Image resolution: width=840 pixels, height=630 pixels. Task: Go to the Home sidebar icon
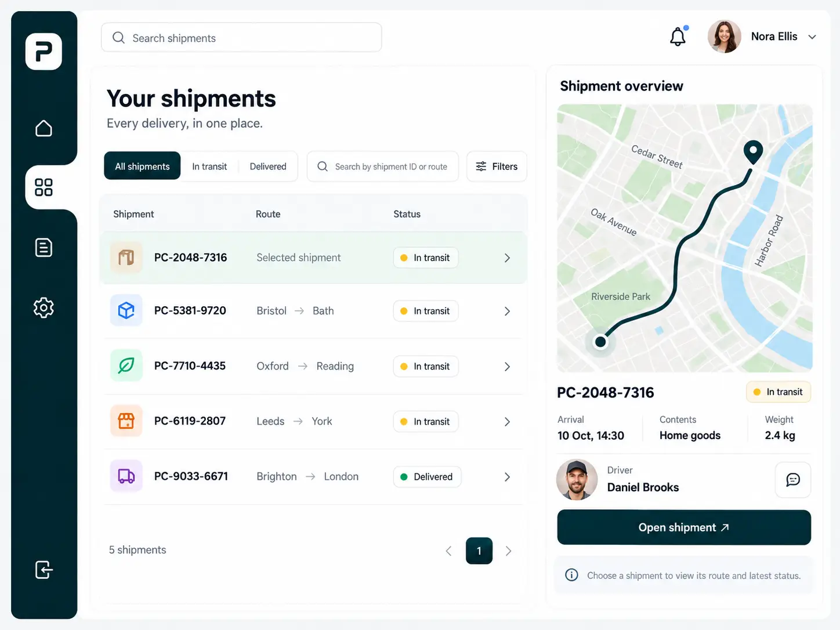click(x=44, y=128)
